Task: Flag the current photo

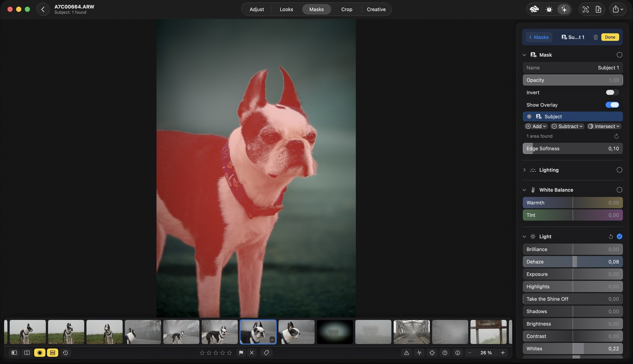Action: (x=241, y=353)
